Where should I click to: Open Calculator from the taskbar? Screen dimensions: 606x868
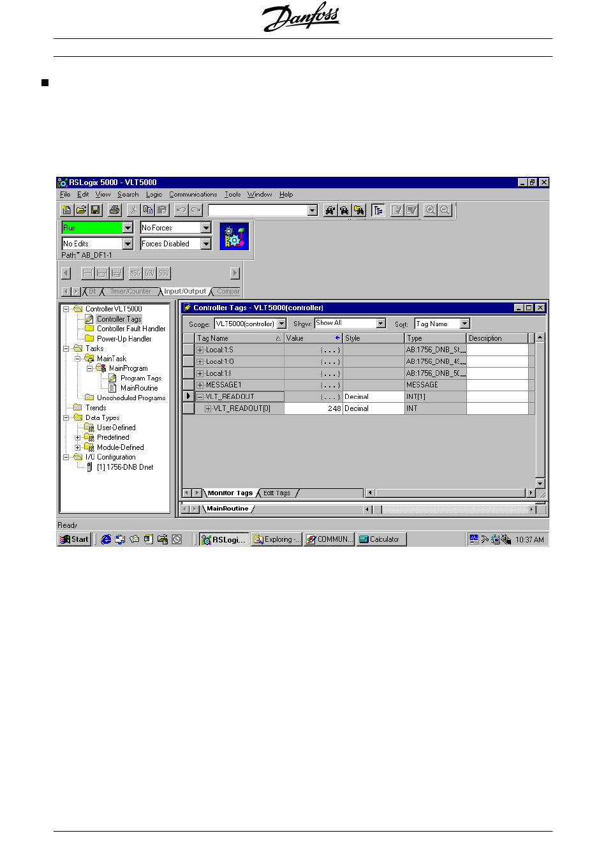click(x=381, y=539)
